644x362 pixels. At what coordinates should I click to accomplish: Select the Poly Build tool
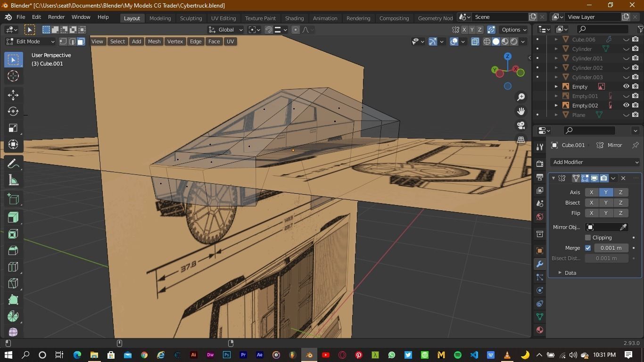(x=13, y=300)
